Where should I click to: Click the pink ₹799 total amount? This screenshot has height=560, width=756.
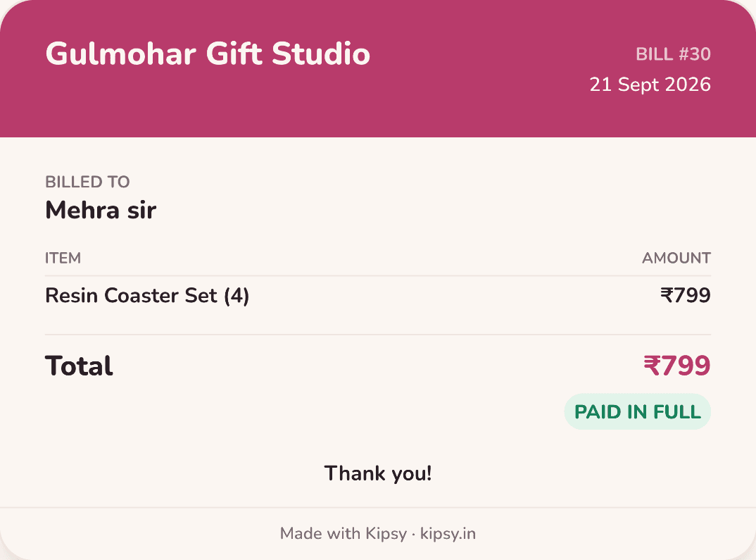677,366
